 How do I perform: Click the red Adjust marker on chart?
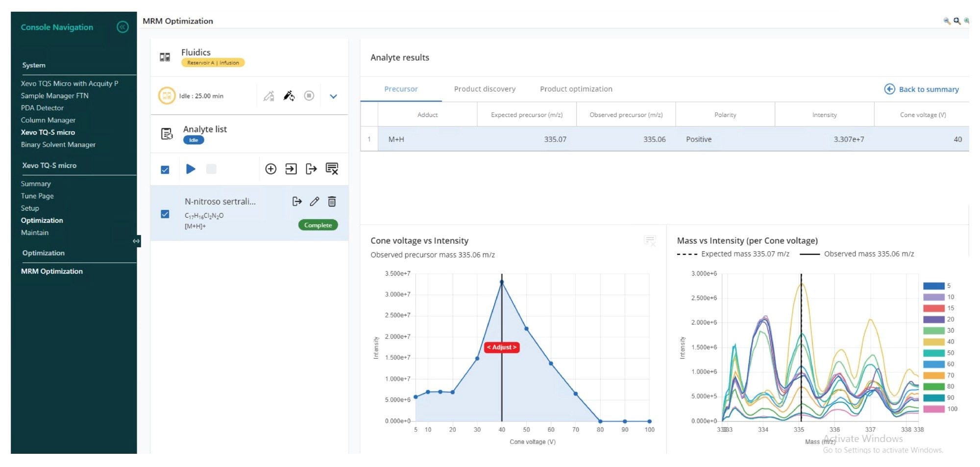point(502,347)
